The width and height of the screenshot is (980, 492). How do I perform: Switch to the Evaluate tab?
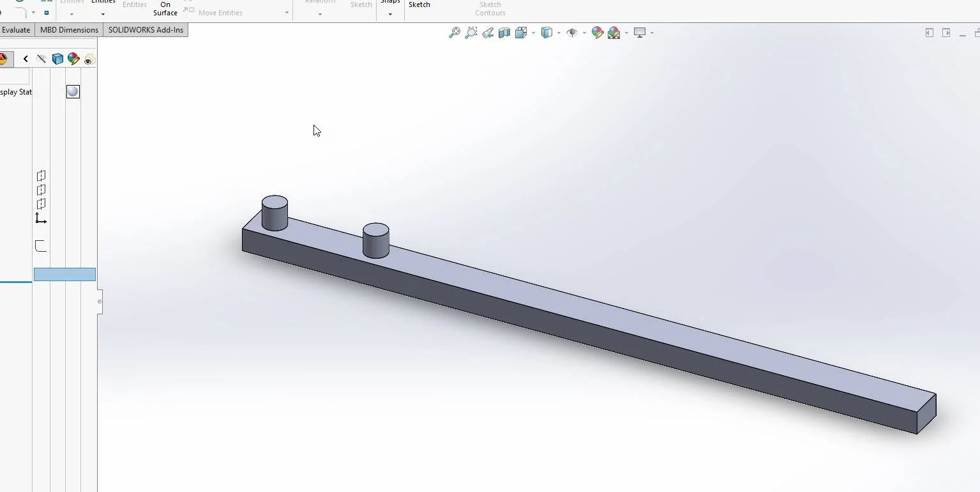pyautogui.click(x=16, y=30)
